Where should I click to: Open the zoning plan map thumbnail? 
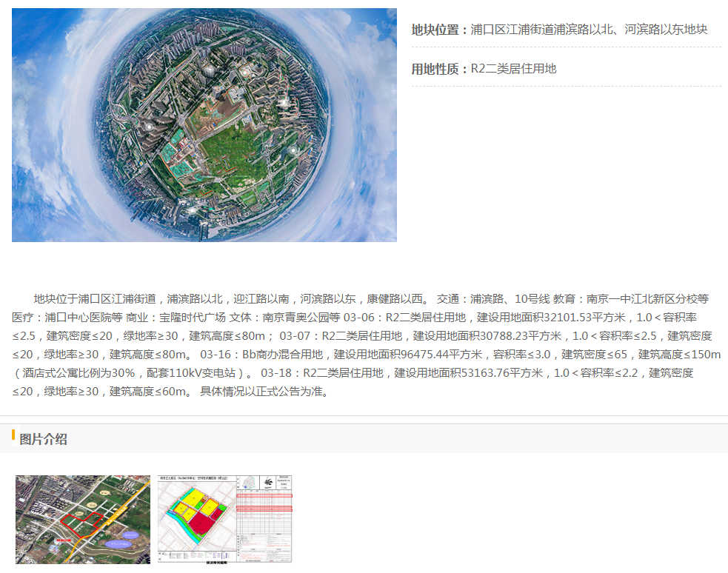click(225, 520)
